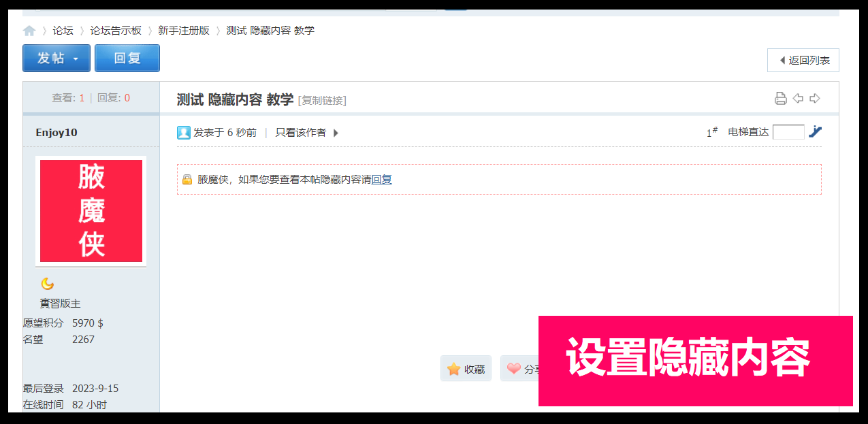Open the 发帖 dropdown button
This screenshot has height=424, width=868.
(57, 58)
